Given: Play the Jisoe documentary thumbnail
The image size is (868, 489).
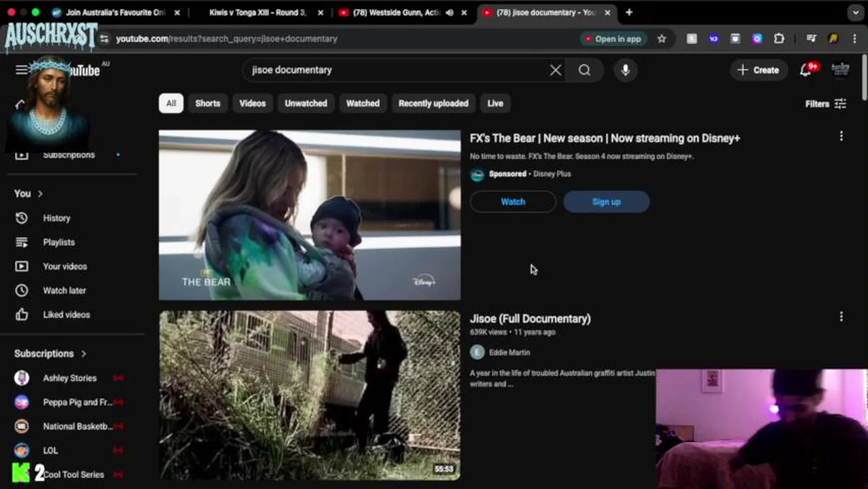Looking at the screenshot, I should 310,396.
